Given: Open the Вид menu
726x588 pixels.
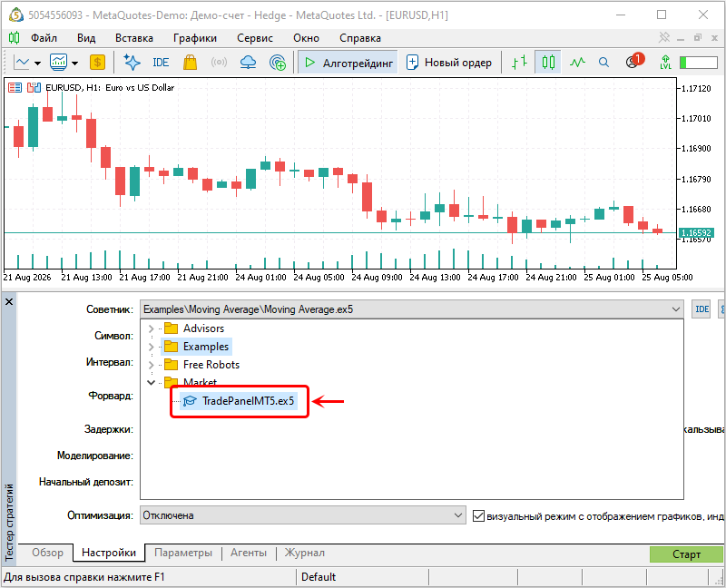Looking at the screenshot, I should 86,38.
